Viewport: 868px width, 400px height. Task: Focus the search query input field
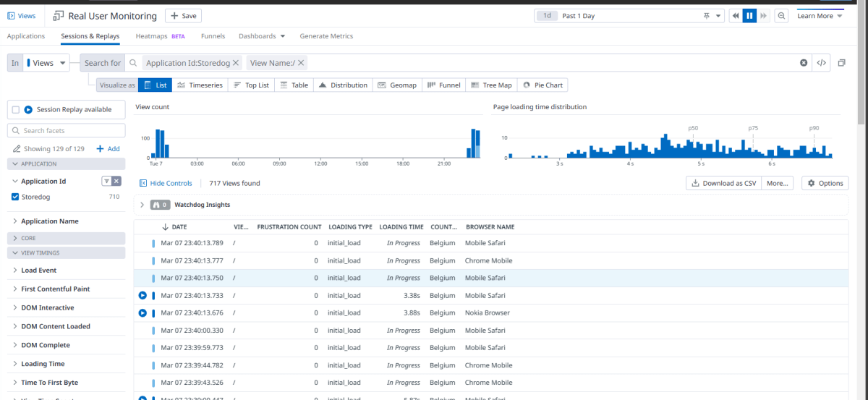550,63
